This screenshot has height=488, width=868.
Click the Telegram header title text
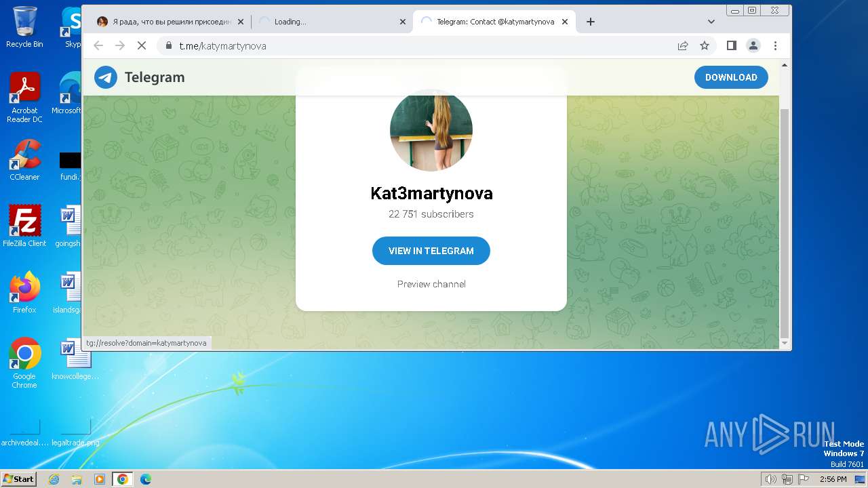[x=155, y=77]
